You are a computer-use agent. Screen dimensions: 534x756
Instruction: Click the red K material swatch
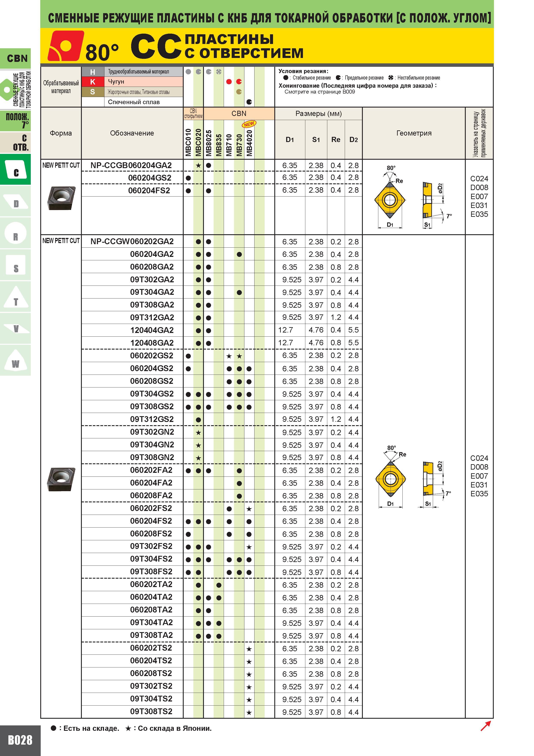coord(93,82)
